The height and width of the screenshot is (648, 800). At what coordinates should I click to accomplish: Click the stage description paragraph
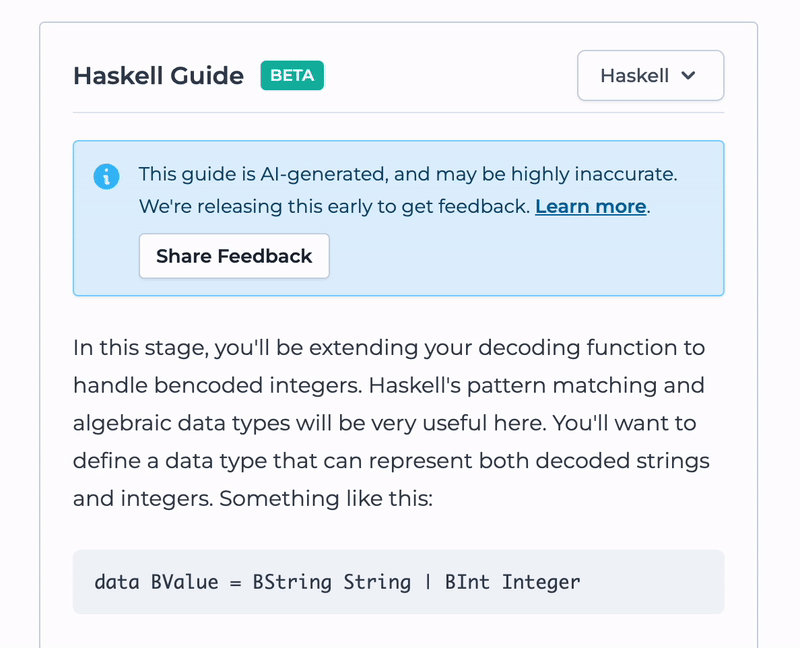pyautogui.click(x=391, y=423)
